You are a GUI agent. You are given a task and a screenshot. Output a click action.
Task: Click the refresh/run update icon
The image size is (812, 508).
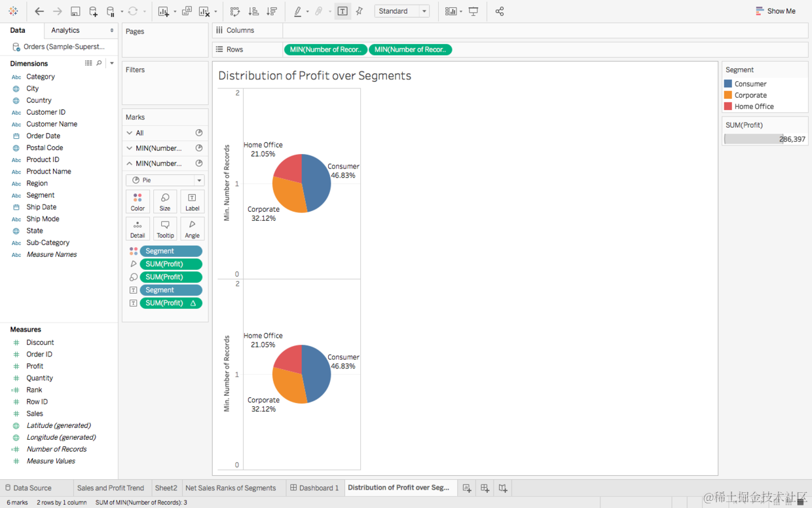pos(133,11)
